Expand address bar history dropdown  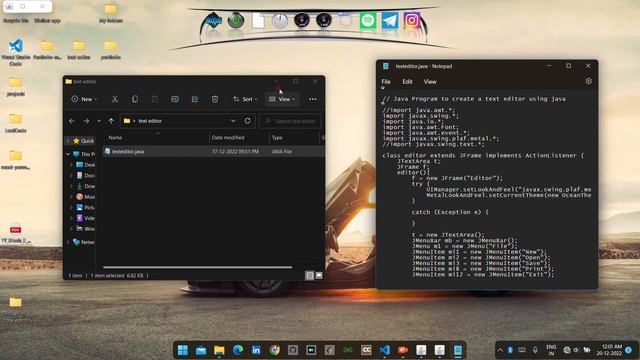[233, 121]
